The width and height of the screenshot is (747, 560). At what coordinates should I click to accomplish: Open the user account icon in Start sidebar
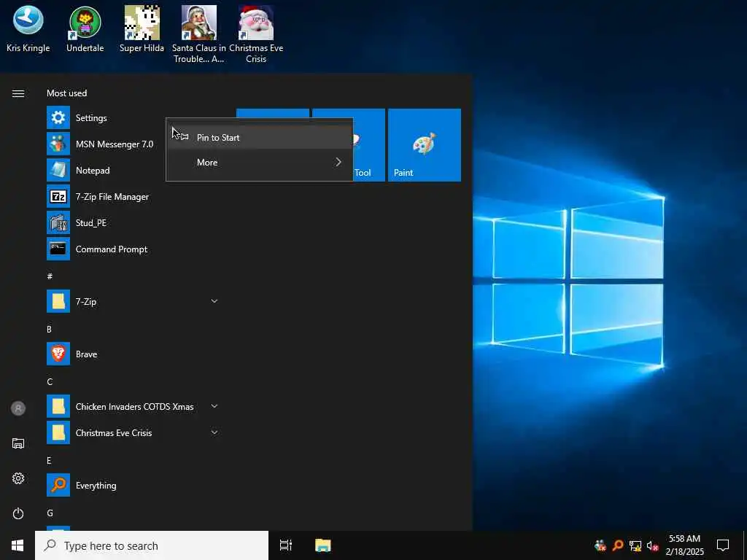[x=18, y=408]
